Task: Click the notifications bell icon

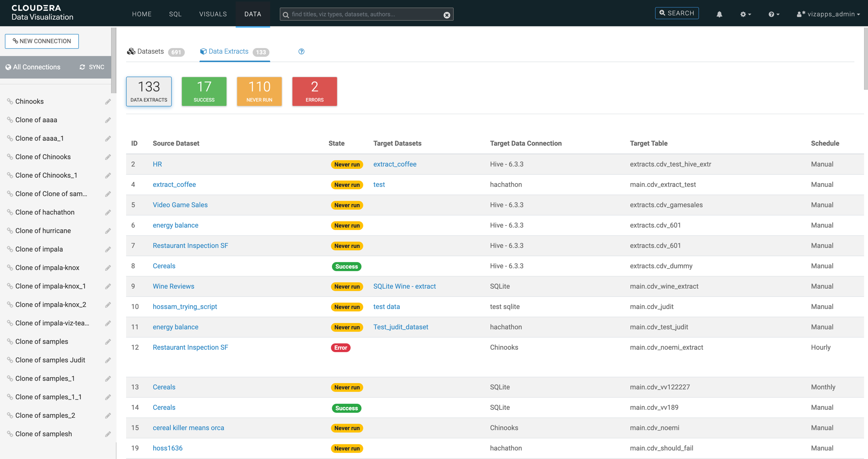Action: tap(719, 14)
